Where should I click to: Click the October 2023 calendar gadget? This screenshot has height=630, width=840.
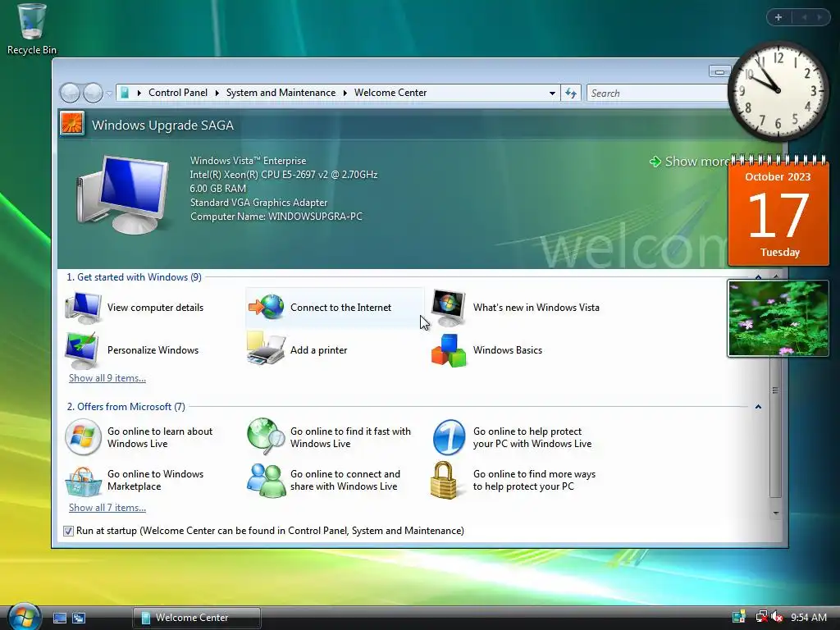pyautogui.click(x=778, y=211)
